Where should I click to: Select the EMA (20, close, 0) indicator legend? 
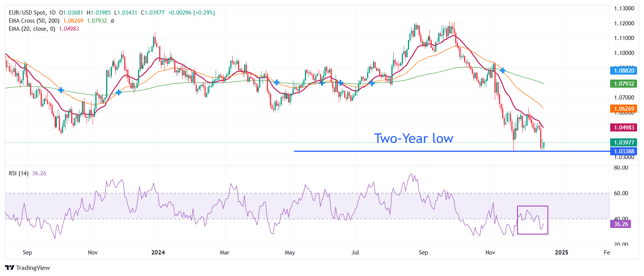tap(32, 29)
